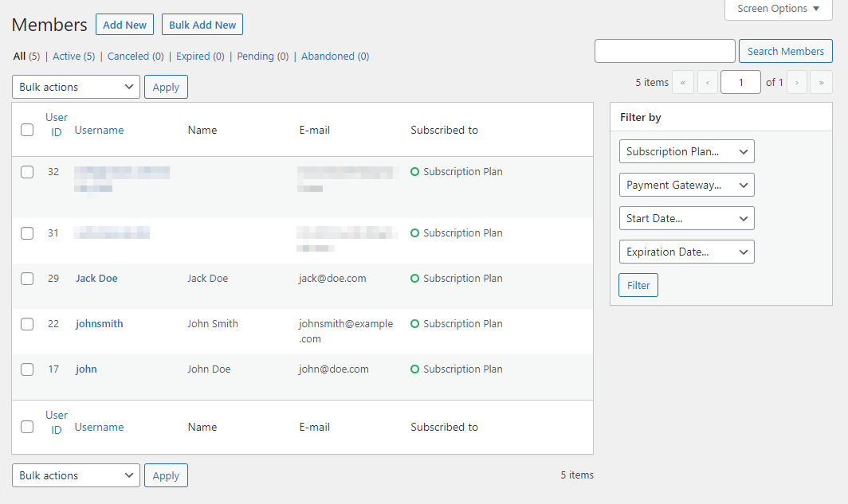Click the previous page pagination arrow
The width and height of the screenshot is (848, 504).
pyautogui.click(x=708, y=83)
